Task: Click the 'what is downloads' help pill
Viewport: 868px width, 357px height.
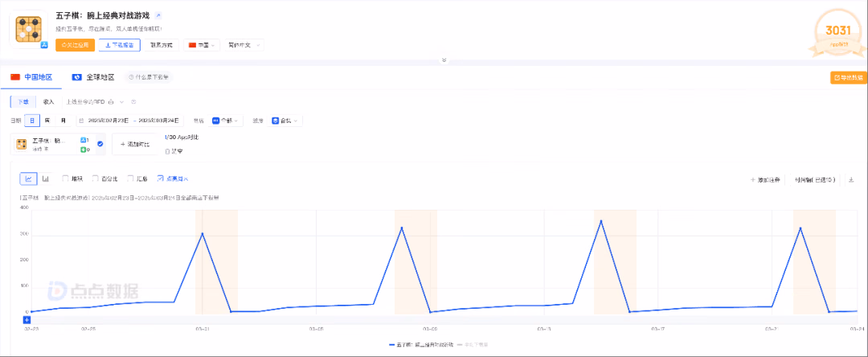Action: click(149, 77)
